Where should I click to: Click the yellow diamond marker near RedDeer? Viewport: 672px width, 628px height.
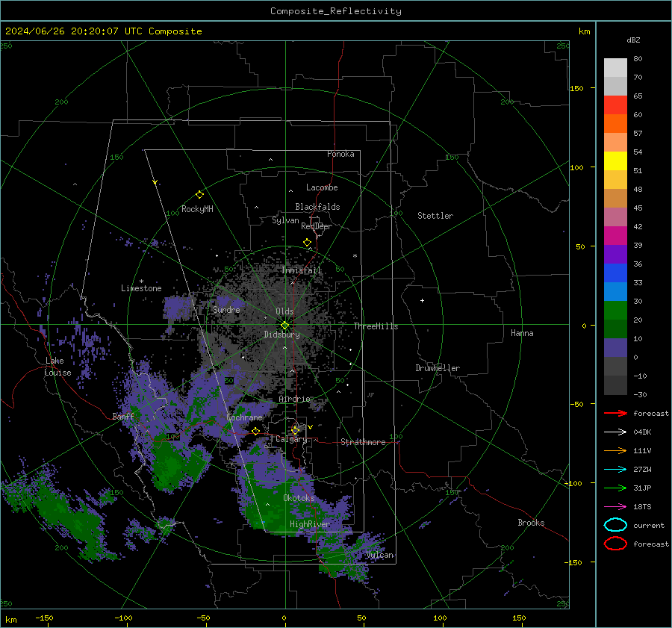point(307,243)
